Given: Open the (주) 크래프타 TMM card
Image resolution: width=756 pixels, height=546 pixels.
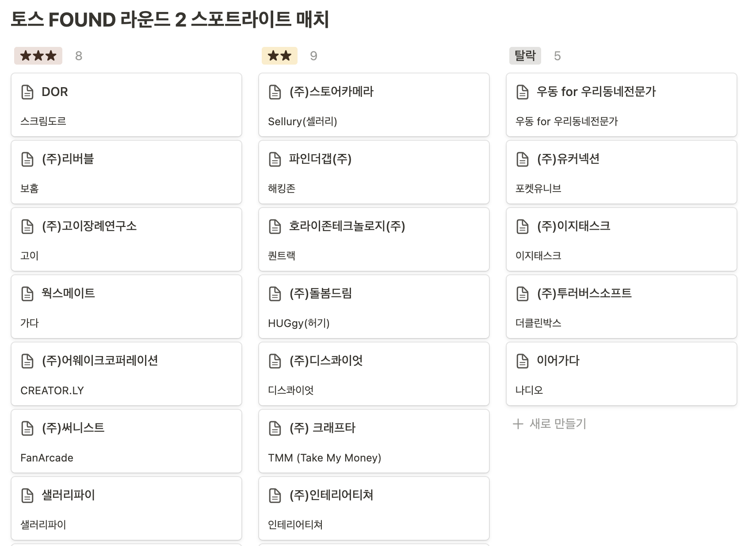Looking at the screenshot, I should tap(374, 441).
